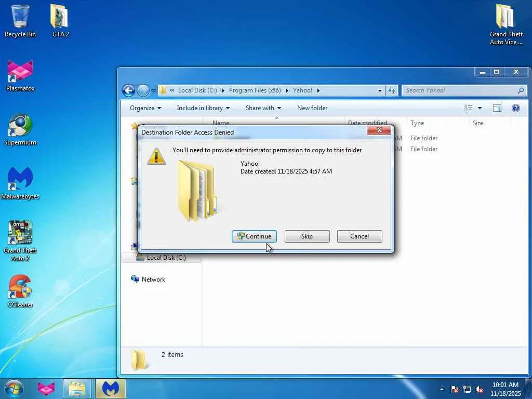Click Cancel in access denied dialog

tap(360, 236)
